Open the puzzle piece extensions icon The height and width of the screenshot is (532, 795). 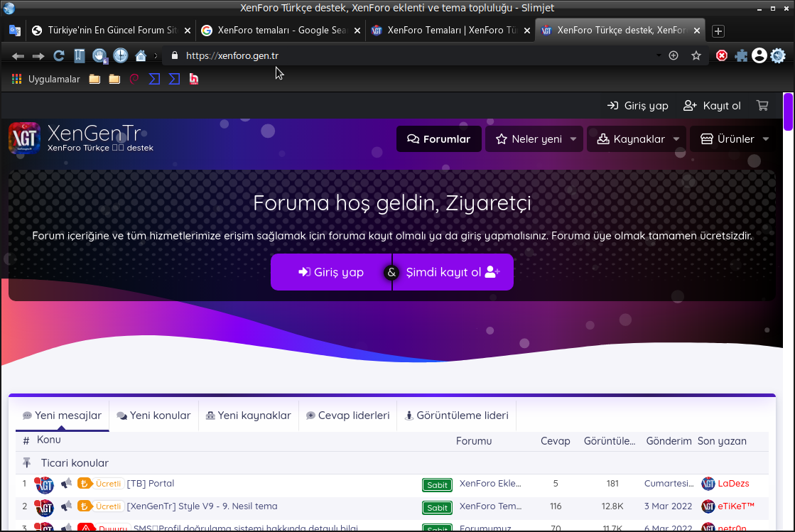(x=741, y=55)
